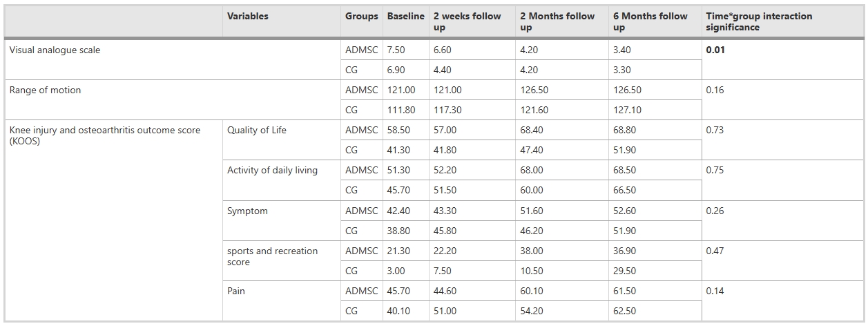Click the 0.47 significance value
Screen dimensions: 868x326
click(715, 251)
